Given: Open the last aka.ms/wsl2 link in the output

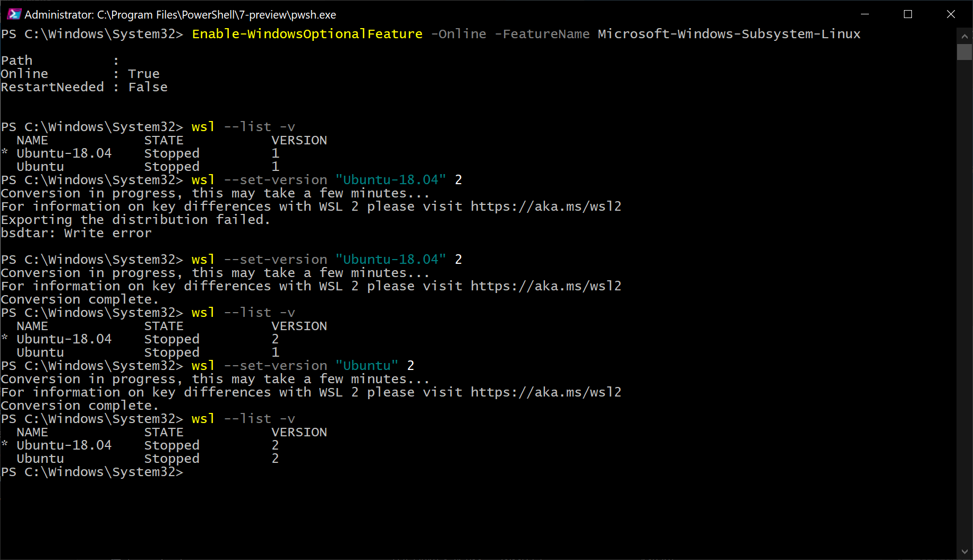Looking at the screenshot, I should [545, 392].
